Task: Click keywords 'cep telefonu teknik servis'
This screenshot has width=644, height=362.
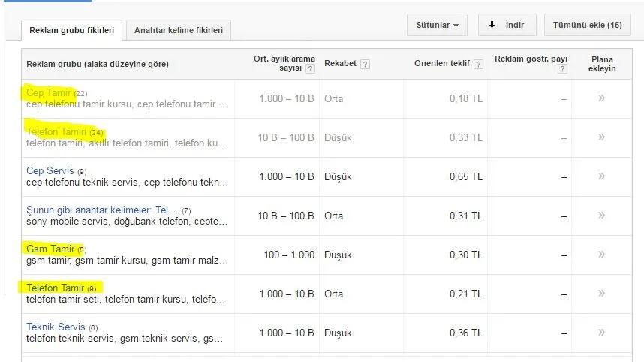Action: coord(127,183)
